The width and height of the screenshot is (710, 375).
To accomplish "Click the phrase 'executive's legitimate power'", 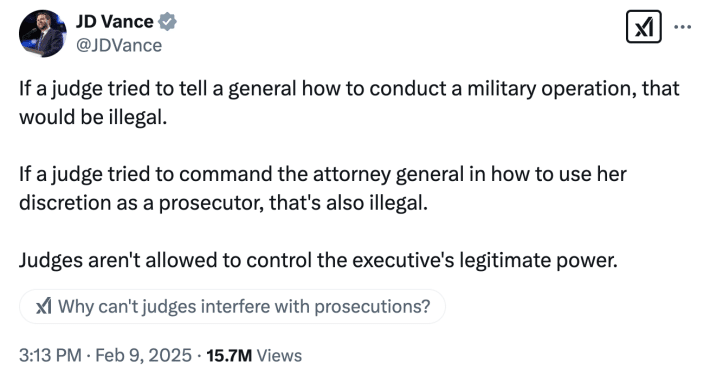I will click(x=485, y=260).
